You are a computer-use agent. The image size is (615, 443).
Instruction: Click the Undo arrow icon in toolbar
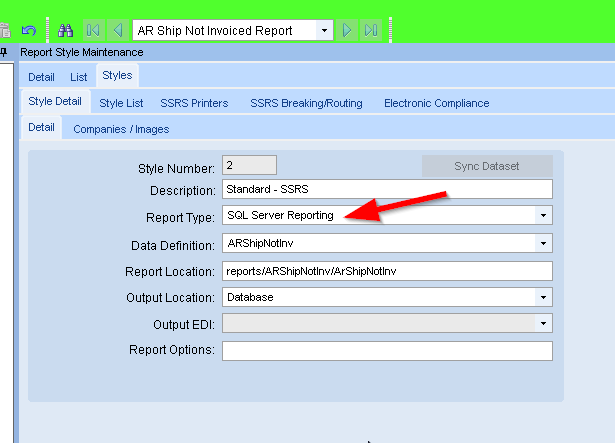[29, 30]
